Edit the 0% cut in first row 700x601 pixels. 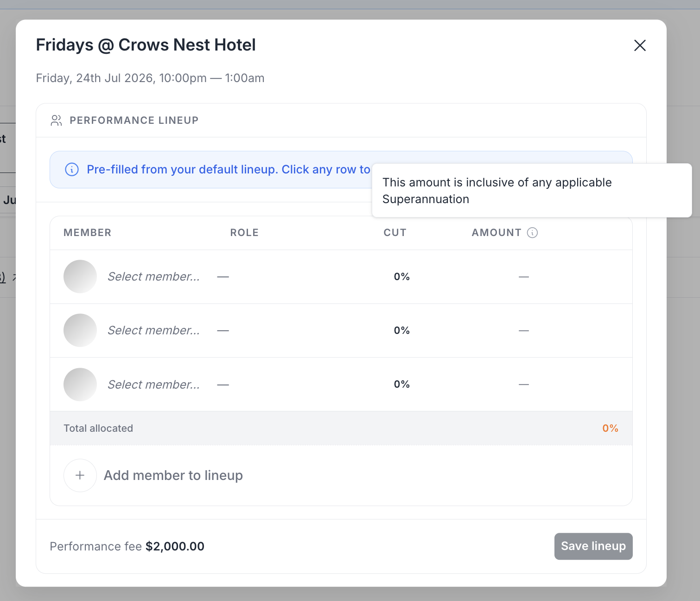point(401,277)
